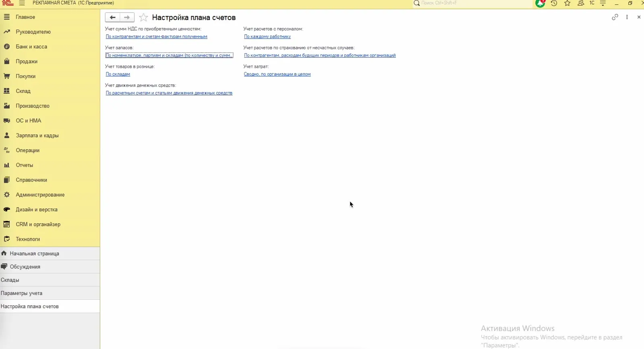This screenshot has height=349, width=644.
Task: Go to Банк и касса section
Action: pyautogui.click(x=50, y=47)
